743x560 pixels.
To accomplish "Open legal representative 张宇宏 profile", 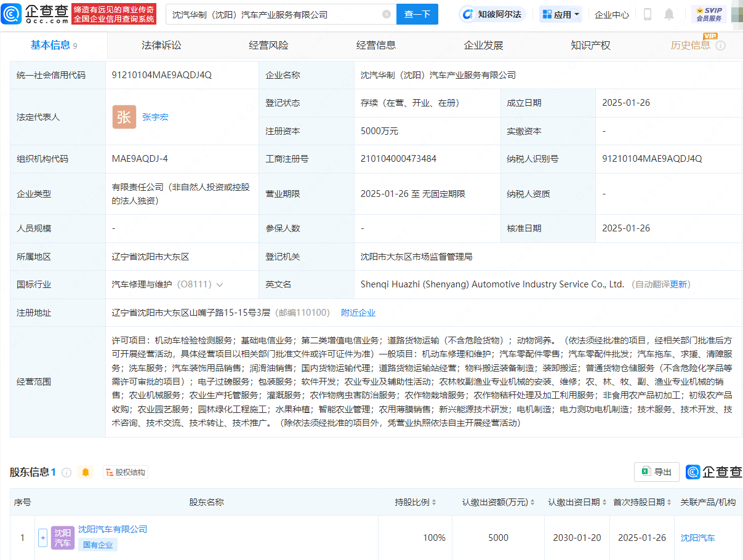I will coord(155,117).
